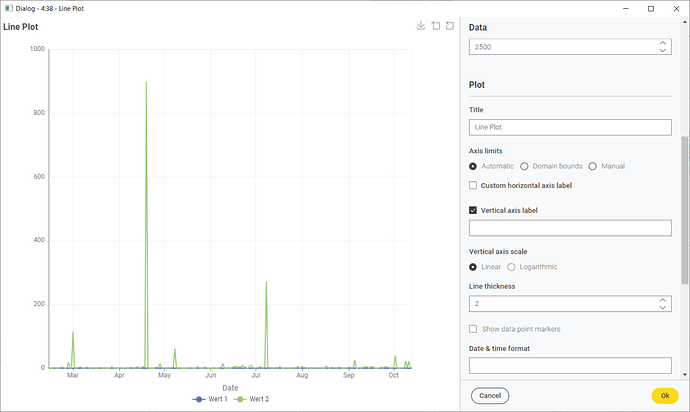
Task: Toggle Wert 2 series in the legend
Action: 252,399
